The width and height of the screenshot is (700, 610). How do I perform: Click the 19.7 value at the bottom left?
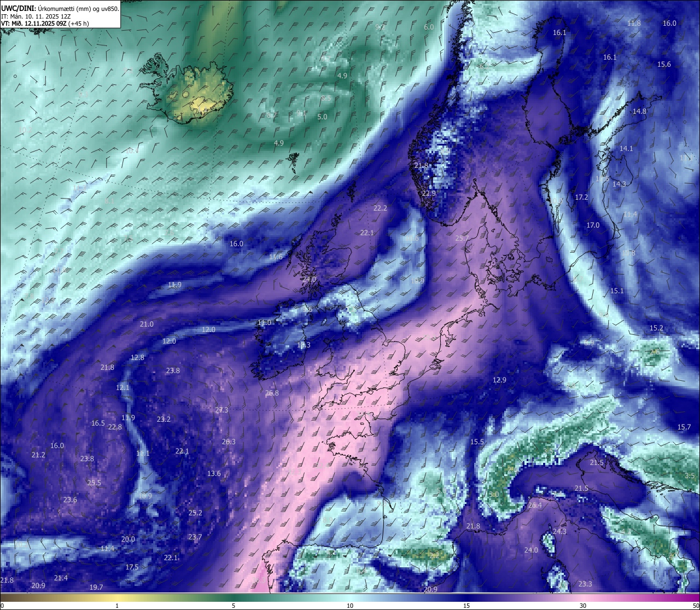point(96,588)
